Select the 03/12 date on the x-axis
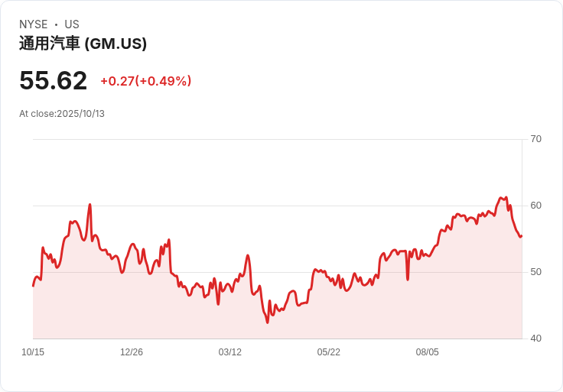The height and width of the screenshot is (392, 563). [x=230, y=352]
